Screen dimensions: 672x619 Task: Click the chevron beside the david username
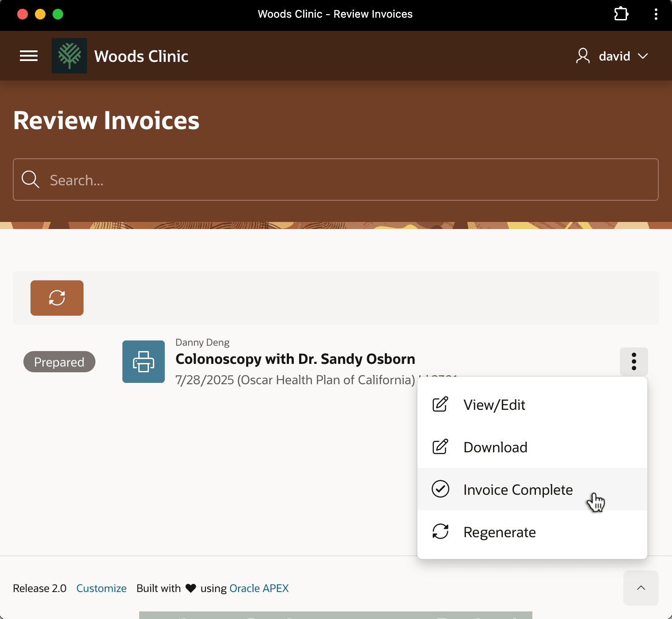pos(643,56)
